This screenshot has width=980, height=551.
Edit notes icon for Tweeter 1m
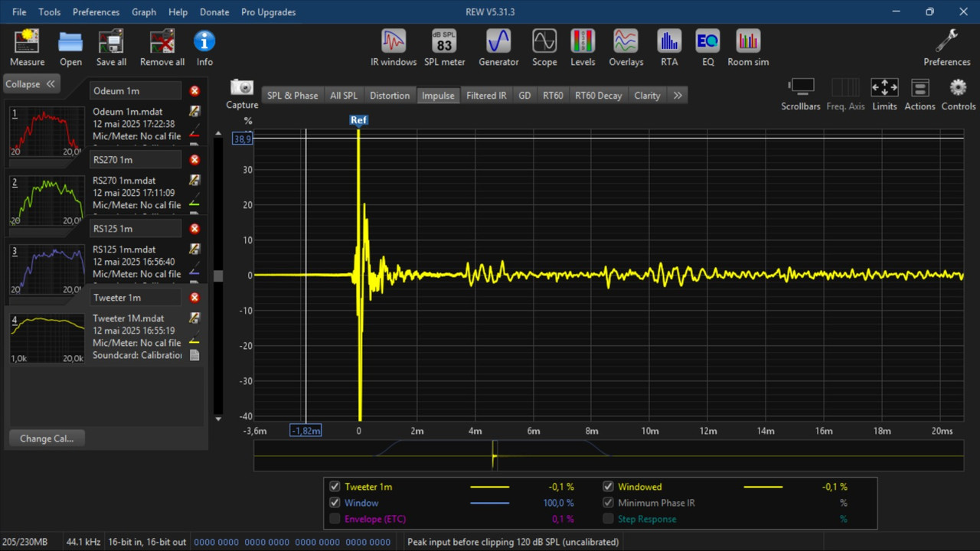[x=194, y=318]
